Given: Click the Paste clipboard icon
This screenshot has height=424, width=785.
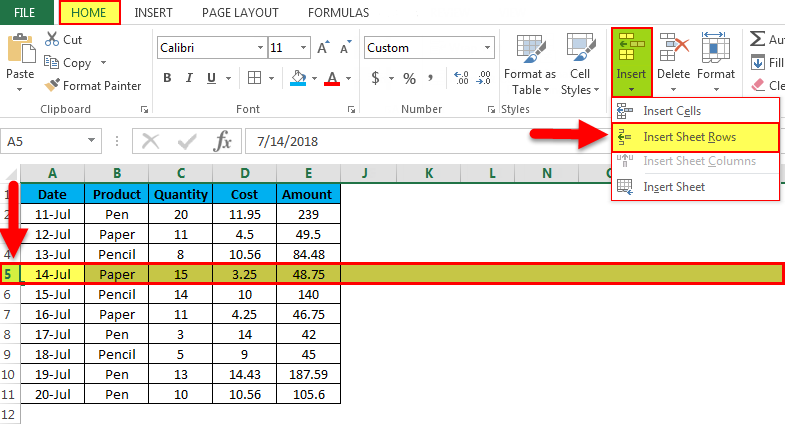Looking at the screenshot, I should click(21, 48).
